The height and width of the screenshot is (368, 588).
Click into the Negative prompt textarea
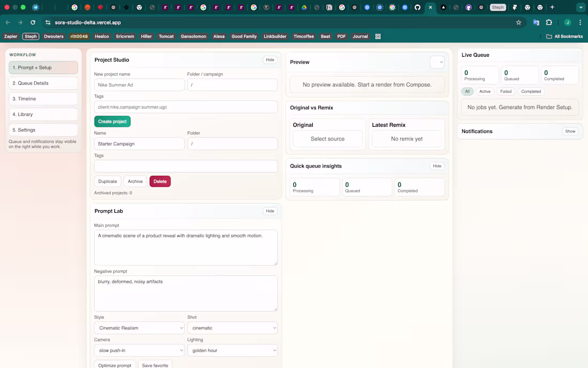coord(185,293)
